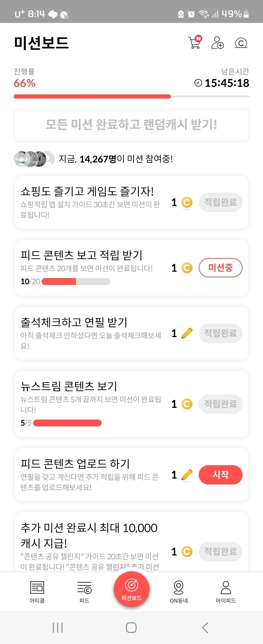Tap the add friend icon
Image resolution: width=263 pixels, height=644 pixels.
click(217, 43)
